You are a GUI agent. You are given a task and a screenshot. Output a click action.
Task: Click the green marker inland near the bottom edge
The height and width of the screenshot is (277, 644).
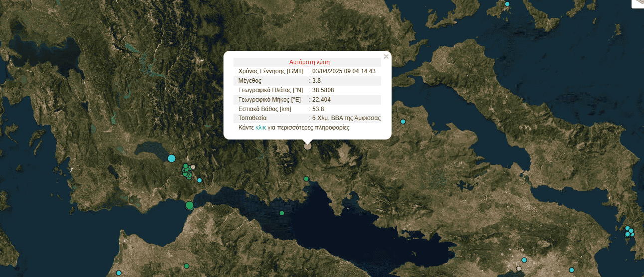187,266
